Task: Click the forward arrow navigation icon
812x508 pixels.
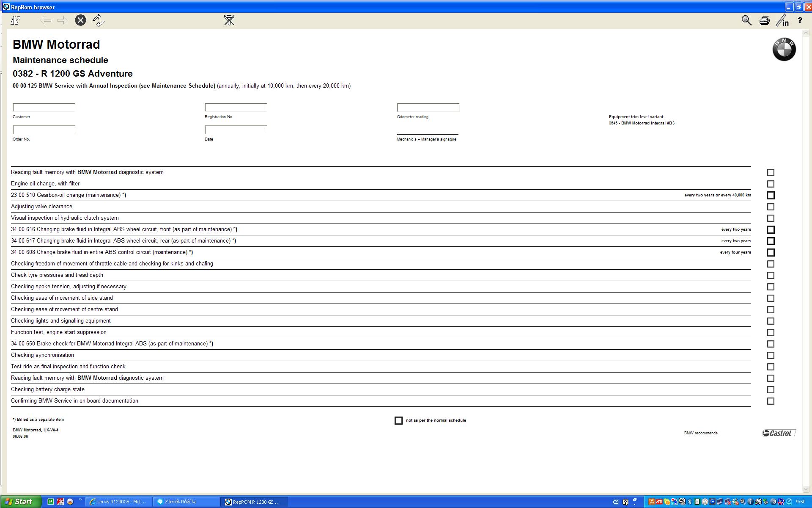Action: pos(63,20)
